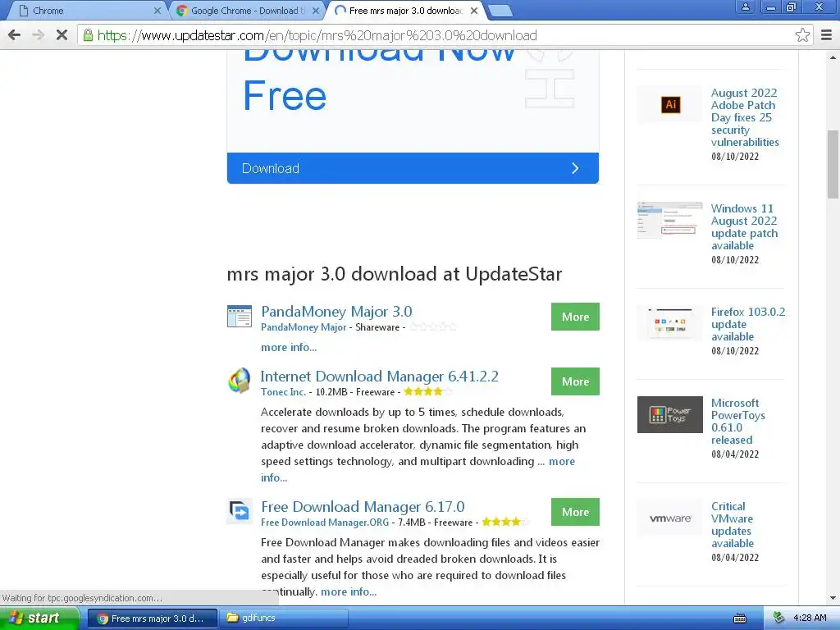The image size is (840, 630).
Task: Open the Windows Start menu
Action: tap(39, 619)
